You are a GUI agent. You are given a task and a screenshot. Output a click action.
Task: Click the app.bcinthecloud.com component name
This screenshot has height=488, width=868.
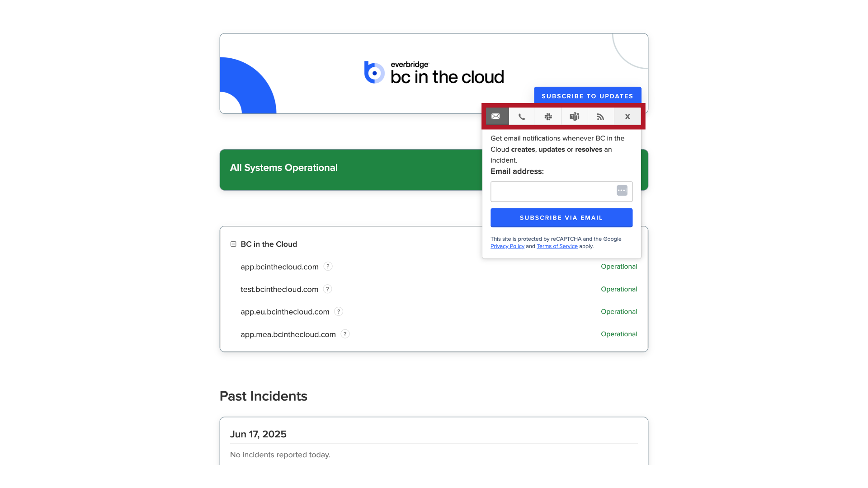tap(279, 267)
